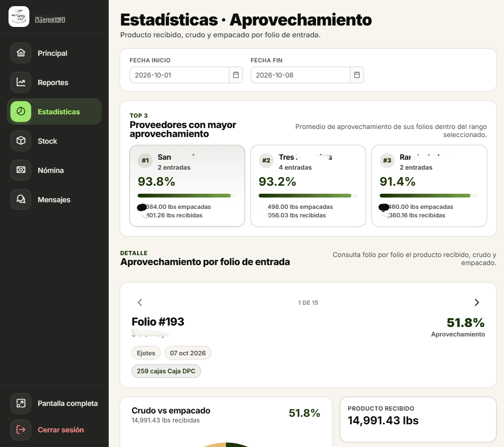The image size is (504, 447).
Task: Click the 4 entradas text
Action: point(295,167)
